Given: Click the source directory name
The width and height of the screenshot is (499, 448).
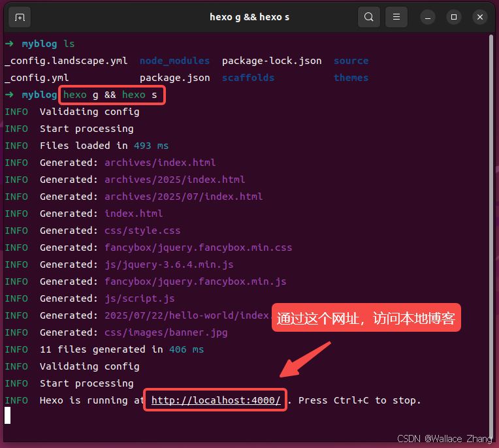Looking at the screenshot, I should tap(351, 61).
